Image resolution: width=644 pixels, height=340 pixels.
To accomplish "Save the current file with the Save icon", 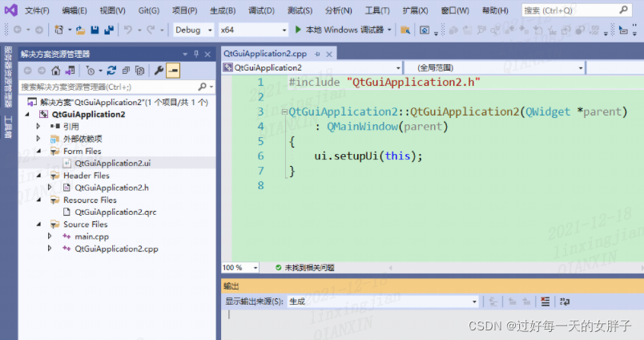I will pos(95,30).
